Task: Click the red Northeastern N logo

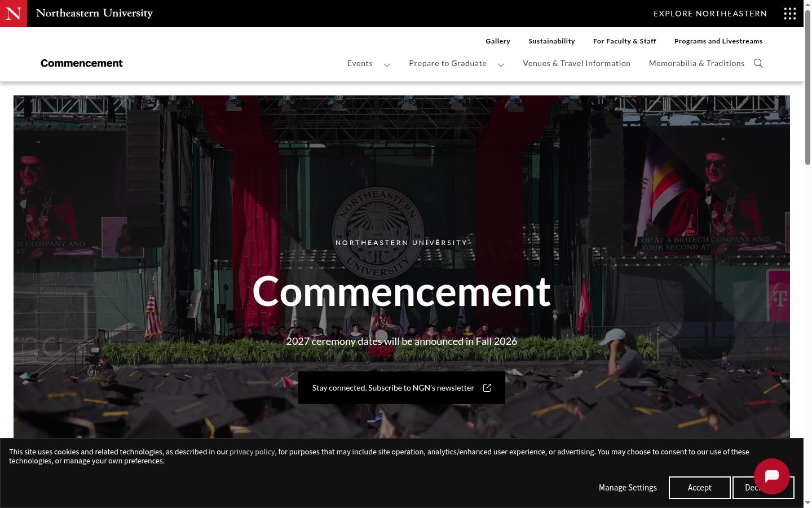Action: [x=14, y=14]
